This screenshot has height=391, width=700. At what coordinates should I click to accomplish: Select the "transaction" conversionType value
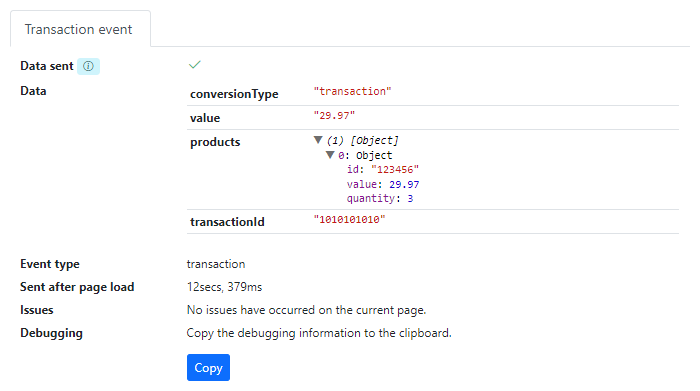tap(352, 92)
